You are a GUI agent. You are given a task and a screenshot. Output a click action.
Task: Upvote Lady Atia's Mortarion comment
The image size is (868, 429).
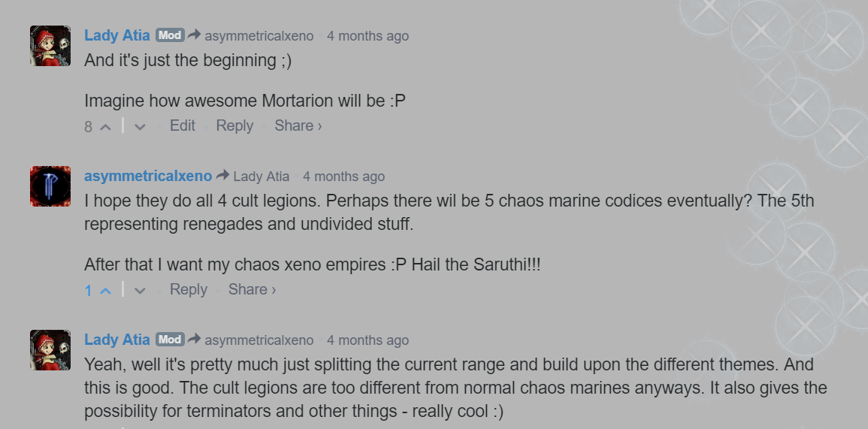105,127
